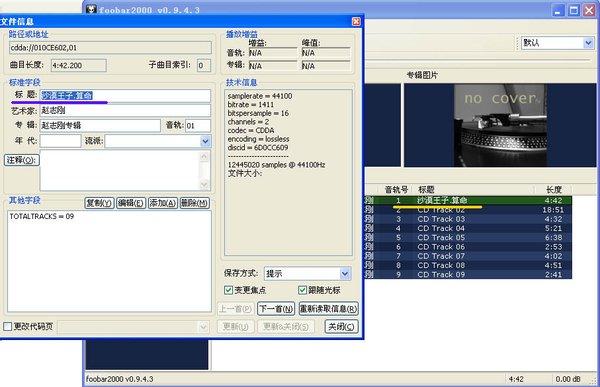
Task: Click the path field cdda://010CE602,01
Action: [110, 48]
